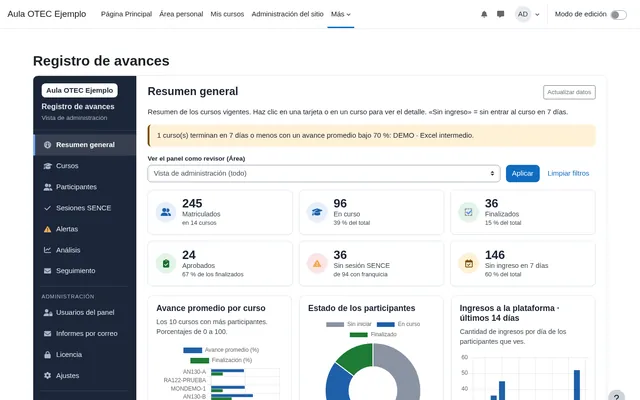
Task: Click the AD user avatar
Action: (523, 14)
